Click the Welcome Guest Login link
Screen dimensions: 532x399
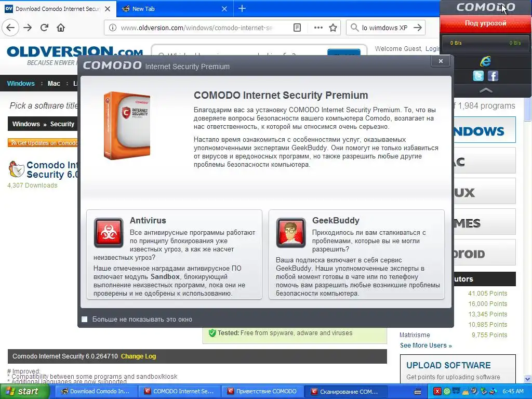[433, 49]
